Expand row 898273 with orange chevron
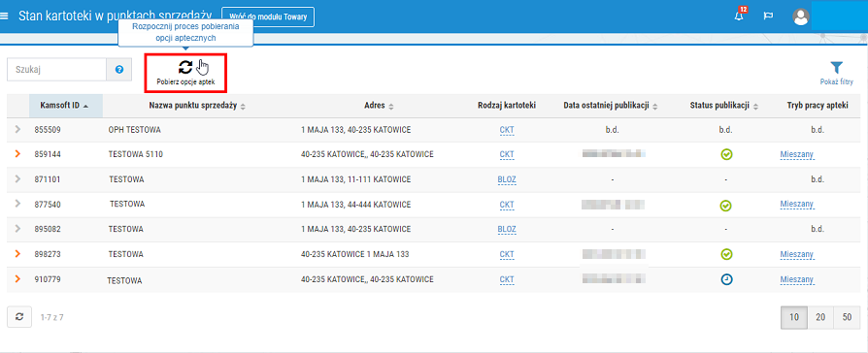Screen dimensions: 868x353 (x=17, y=254)
